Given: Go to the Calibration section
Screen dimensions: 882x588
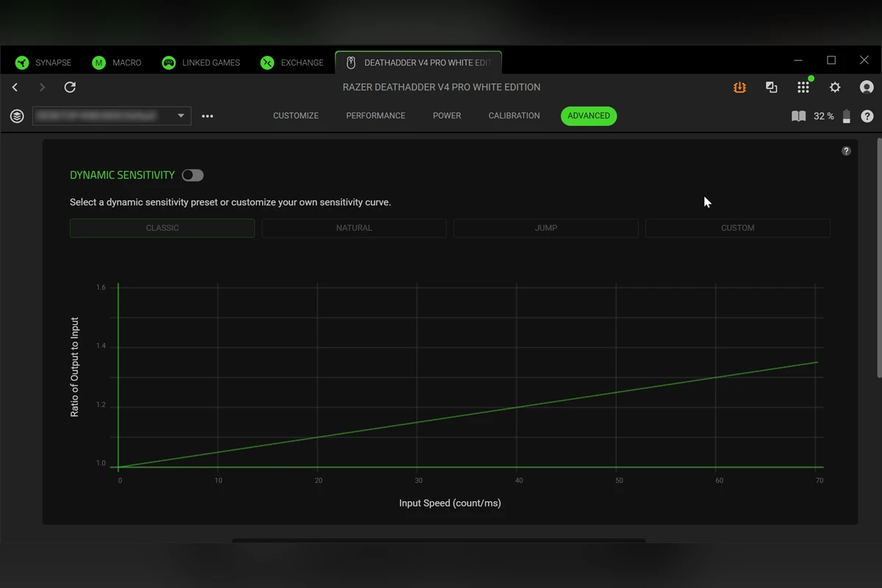Looking at the screenshot, I should tap(514, 116).
